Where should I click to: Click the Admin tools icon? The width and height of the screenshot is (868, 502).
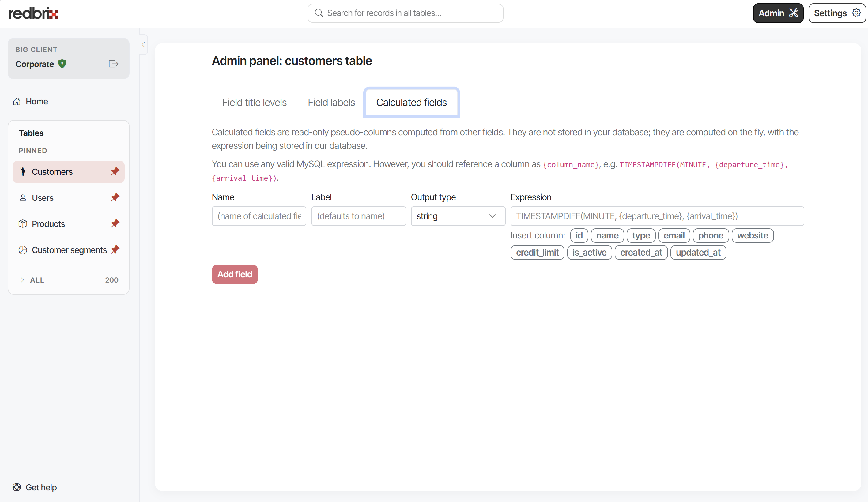[x=794, y=13]
